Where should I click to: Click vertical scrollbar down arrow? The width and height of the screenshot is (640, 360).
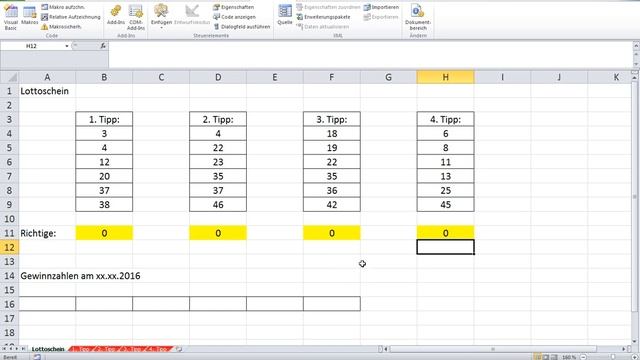coord(635,341)
